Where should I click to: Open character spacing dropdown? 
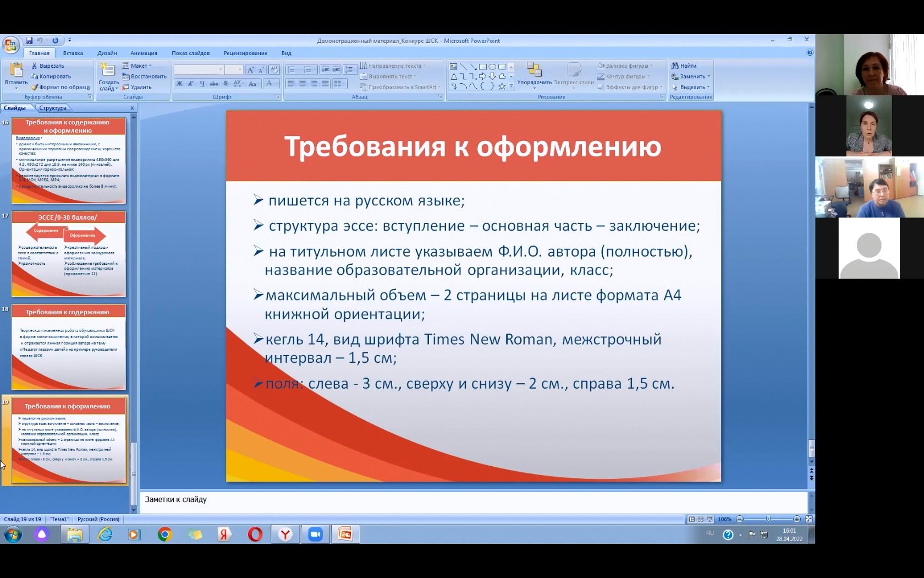click(238, 84)
